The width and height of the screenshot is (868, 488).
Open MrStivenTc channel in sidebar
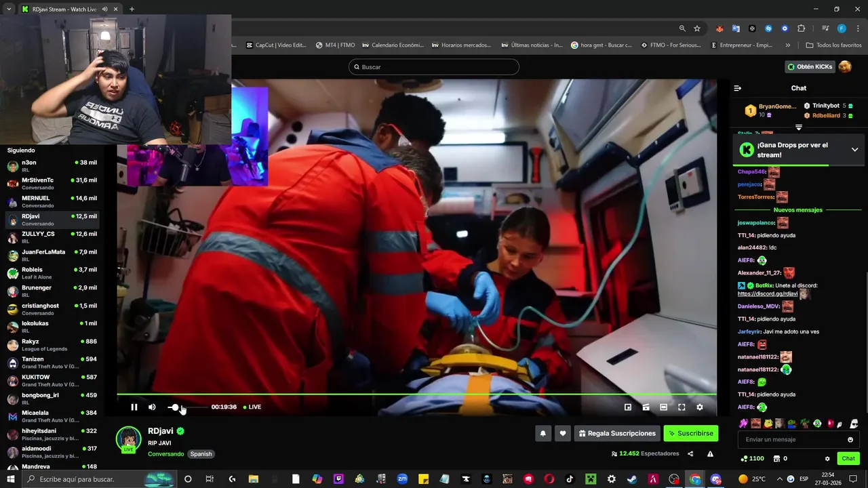click(x=52, y=184)
